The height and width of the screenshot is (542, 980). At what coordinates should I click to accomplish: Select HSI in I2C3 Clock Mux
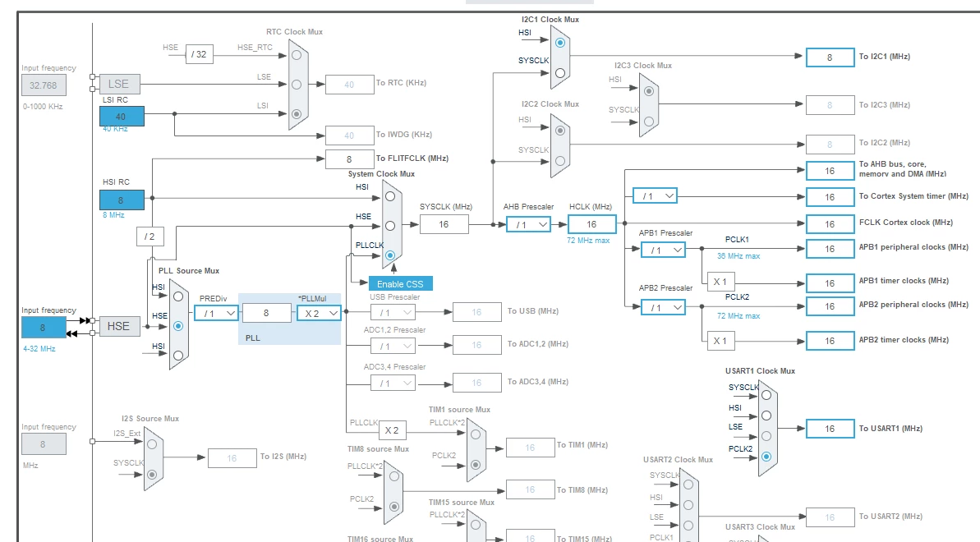coord(649,91)
